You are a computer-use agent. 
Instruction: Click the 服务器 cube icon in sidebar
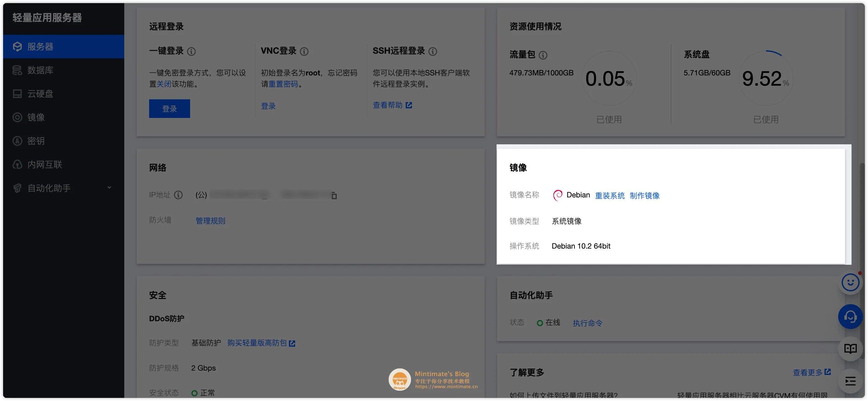[x=17, y=47]
